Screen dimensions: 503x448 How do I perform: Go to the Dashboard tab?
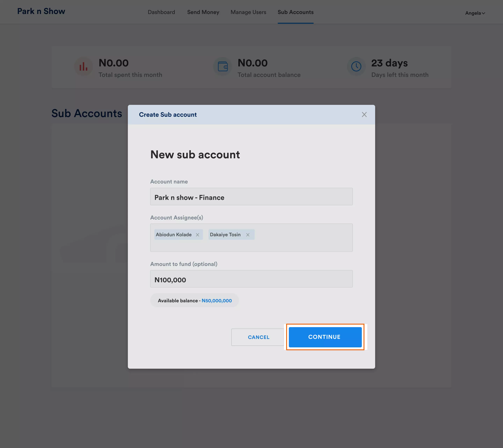(x=161, y=12)
